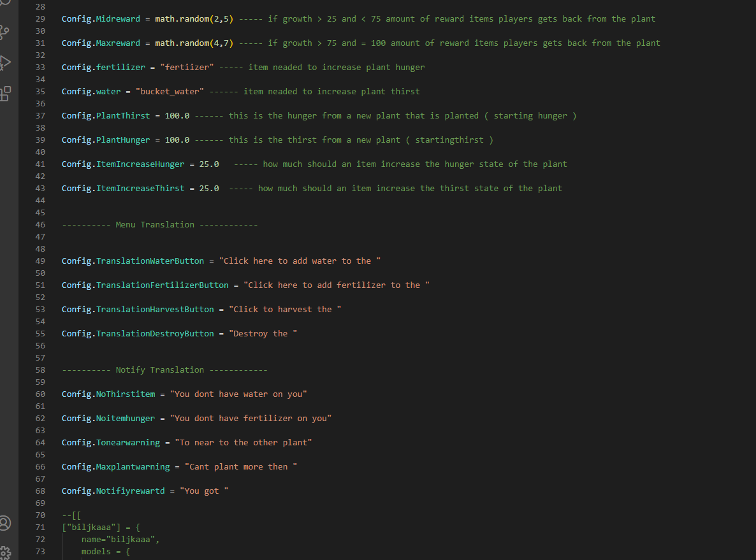Click "Config.NoThirstitem" in the code
This screenshot has width=756, height=560.
click(x=108, y=394)
